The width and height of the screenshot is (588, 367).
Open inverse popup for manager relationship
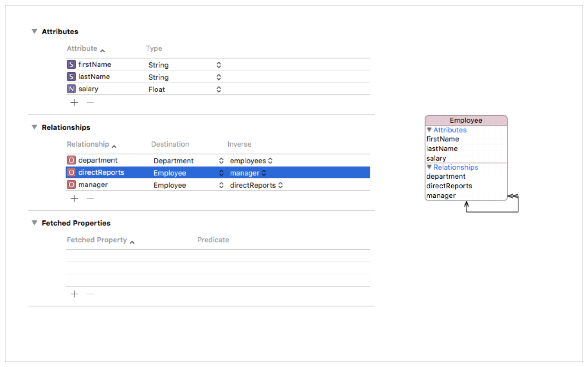click(280, 185)
